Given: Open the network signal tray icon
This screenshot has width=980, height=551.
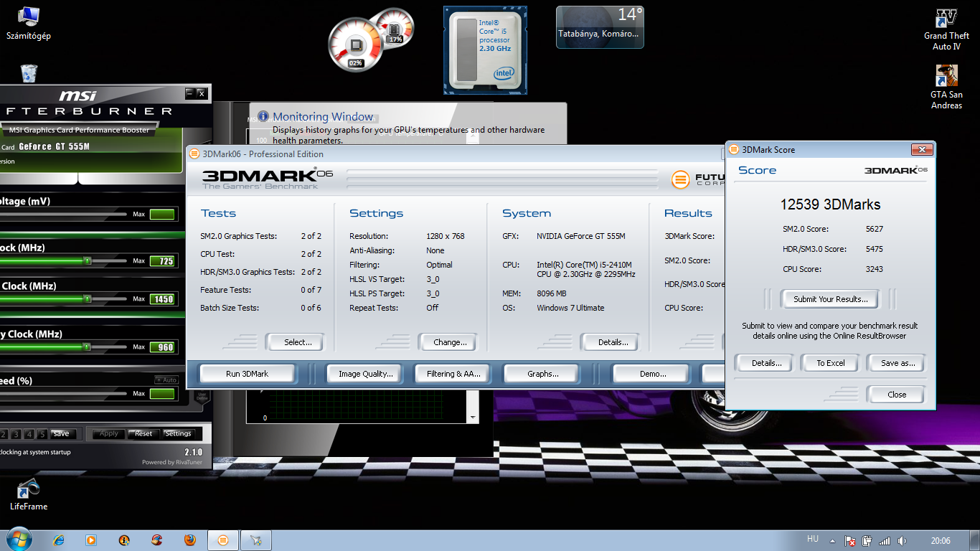Looking at the screenshot, I should pyautogui.click(x=885, y=541).
